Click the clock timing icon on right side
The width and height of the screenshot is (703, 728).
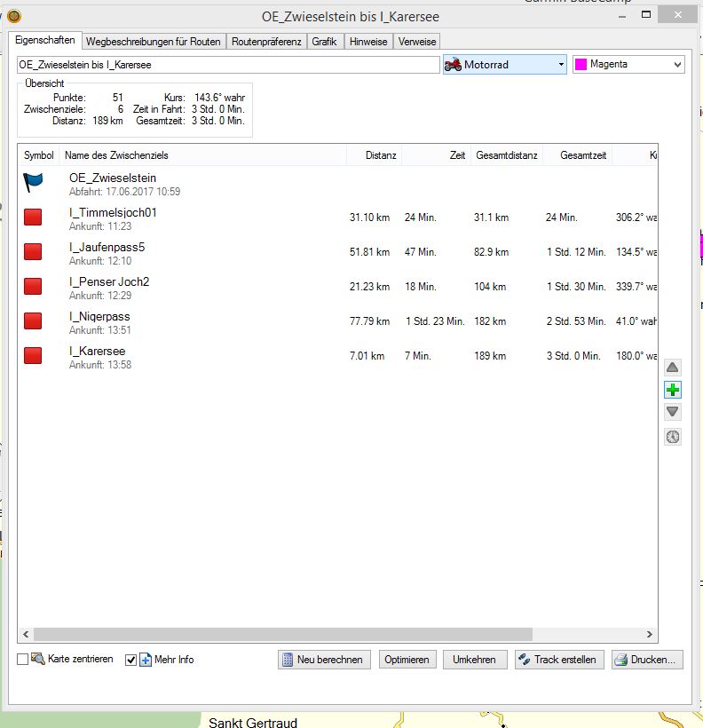(x=673, y=437)
